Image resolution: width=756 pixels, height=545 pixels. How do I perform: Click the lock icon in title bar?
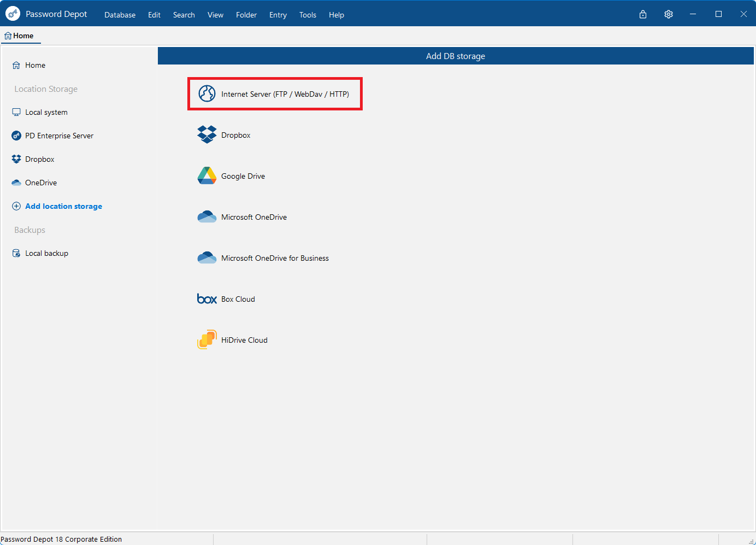(x=643, y=14)
